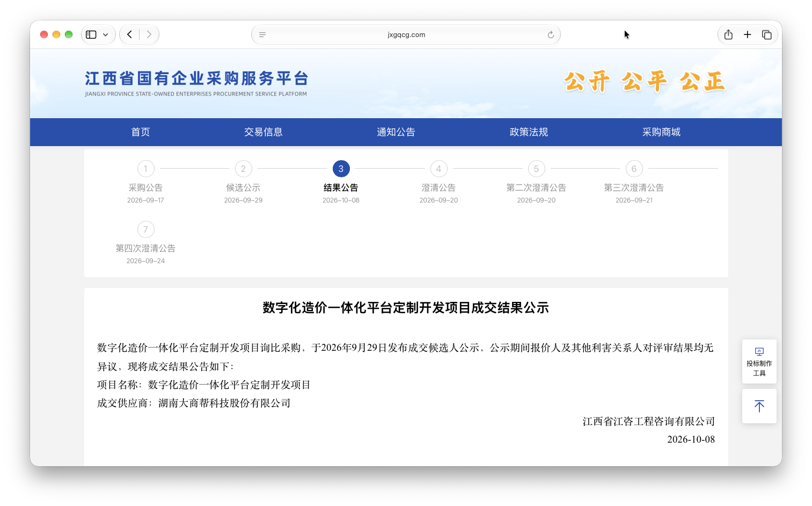Screen dimensions: 812x506
Task: Click the 候选公示 step label
Action: click(243, 187)
